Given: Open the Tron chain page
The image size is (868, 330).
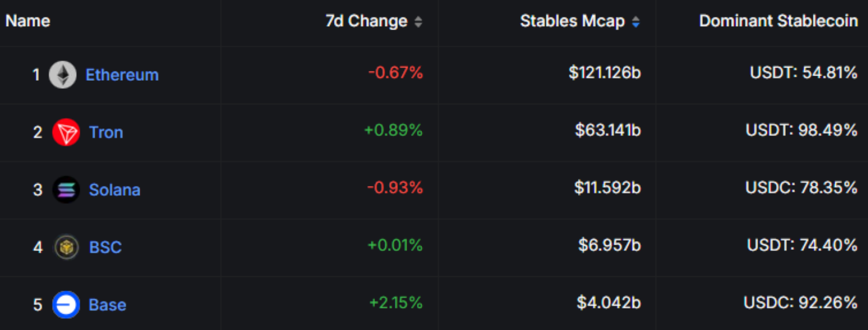Looking at the screenshot, I should pos(106,132).
